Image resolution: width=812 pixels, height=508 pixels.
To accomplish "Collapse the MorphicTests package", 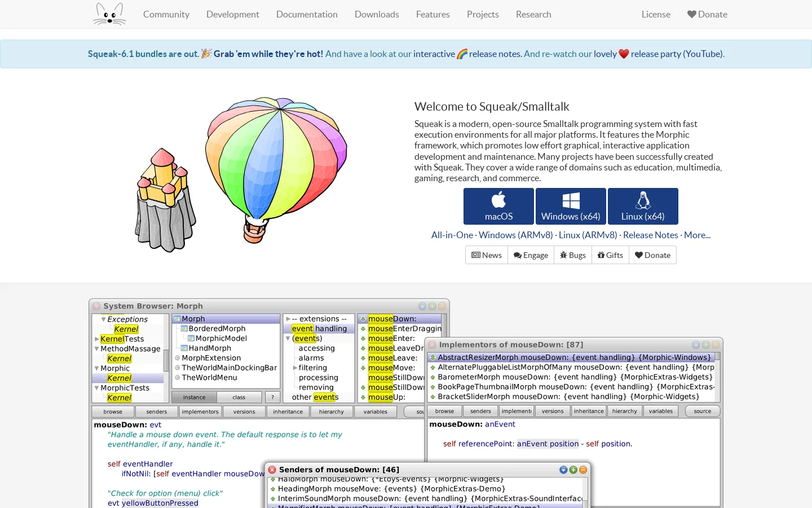I will point(97,388).
